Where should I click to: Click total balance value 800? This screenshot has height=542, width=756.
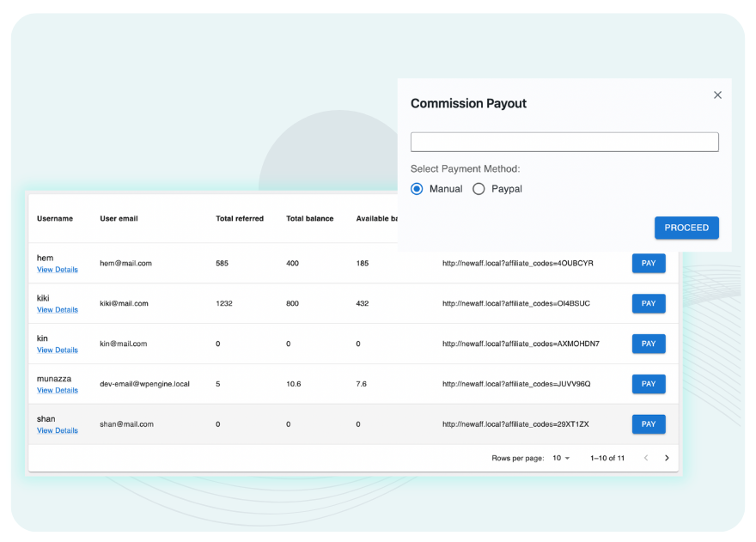[x=292, y=303]
